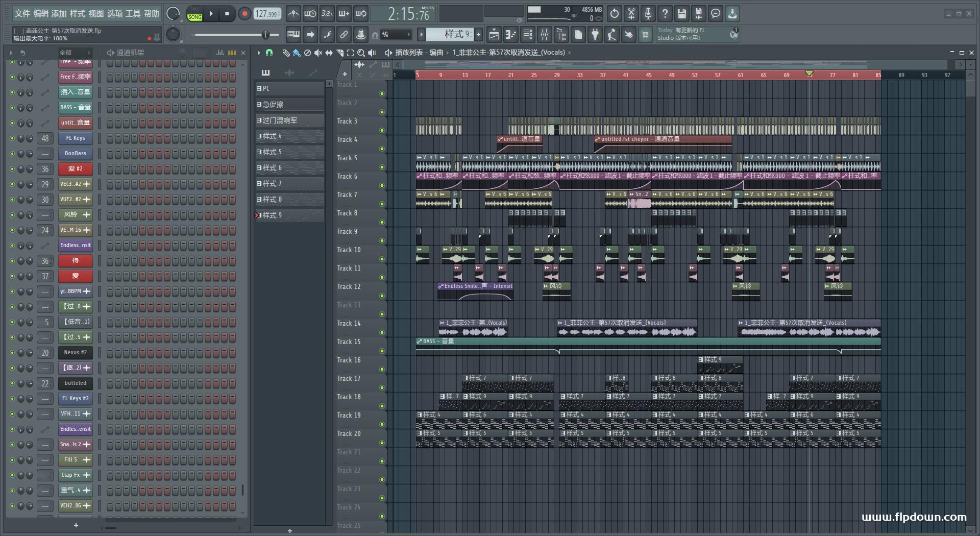Open the 编辑 menu
Screen dimensions: 980x536
coord(41,14)
